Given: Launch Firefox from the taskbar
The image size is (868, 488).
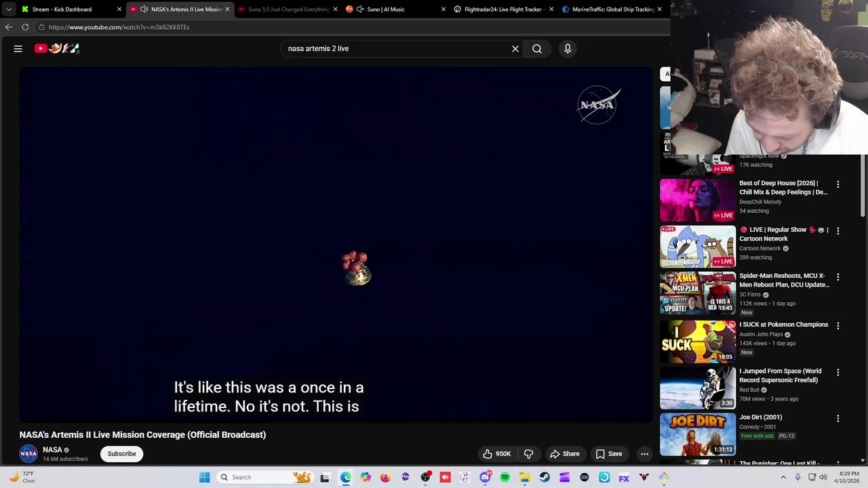Looking at the screenshot, I should (x=385, y=477).
